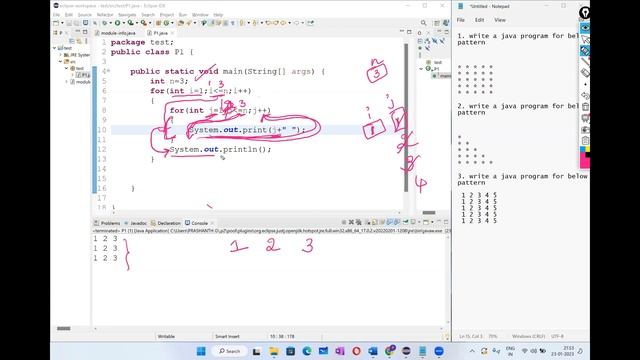Minimize the Console view panel
Image resolution: width=640 pixels, height=360 pixels.
tap(439, 222)
